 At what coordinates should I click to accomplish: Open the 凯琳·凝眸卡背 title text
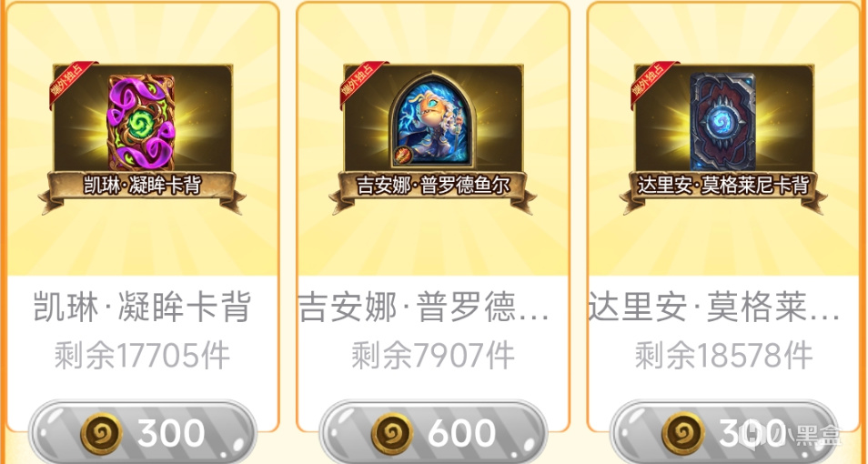point(142,308)
